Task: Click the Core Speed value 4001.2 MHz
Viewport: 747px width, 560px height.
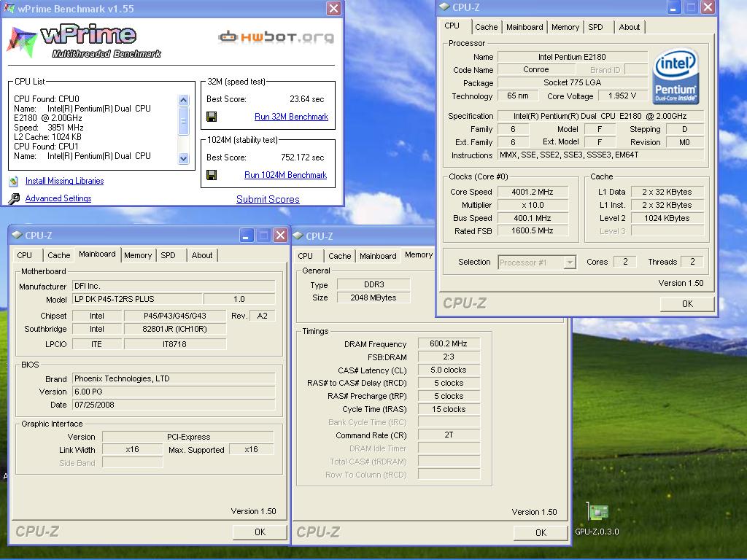Action: tap(533, 192)
